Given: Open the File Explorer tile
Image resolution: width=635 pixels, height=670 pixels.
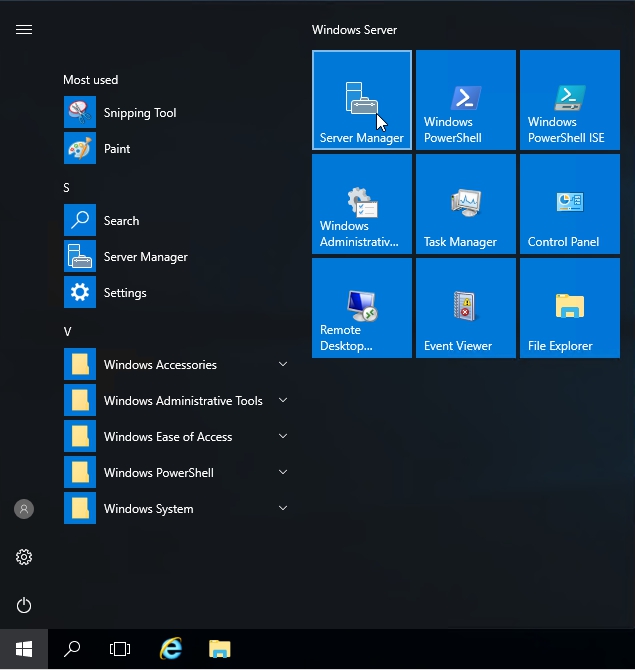Looking at the screenshot, I should (569, 308).
